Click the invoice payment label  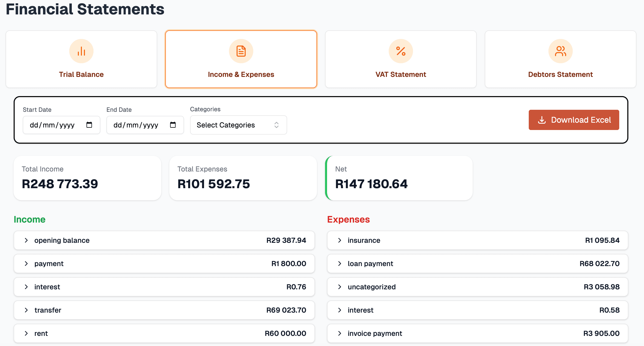point(375,333)
